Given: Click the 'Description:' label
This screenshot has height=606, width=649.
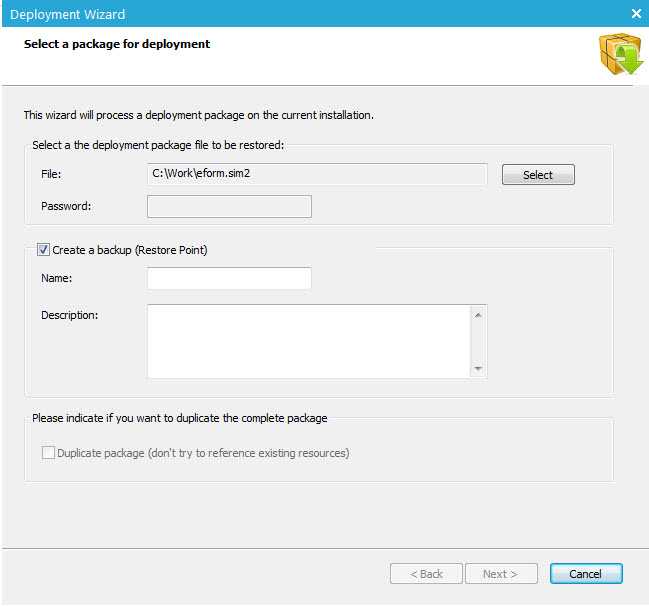Looking at the screenshot, I should point(70,315).
